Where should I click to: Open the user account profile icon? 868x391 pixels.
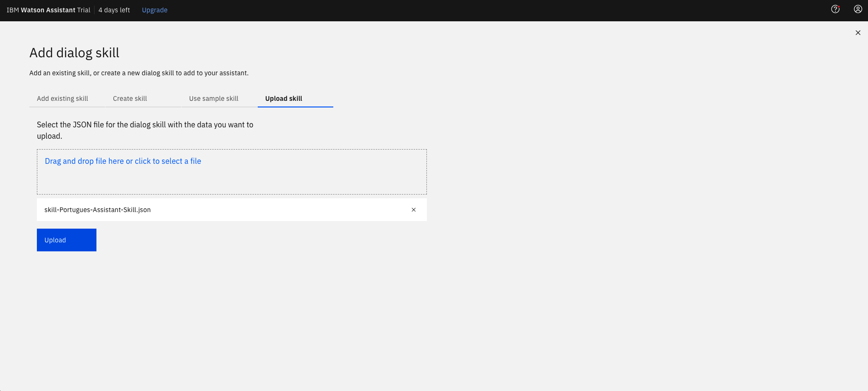[x=858, y=9]
